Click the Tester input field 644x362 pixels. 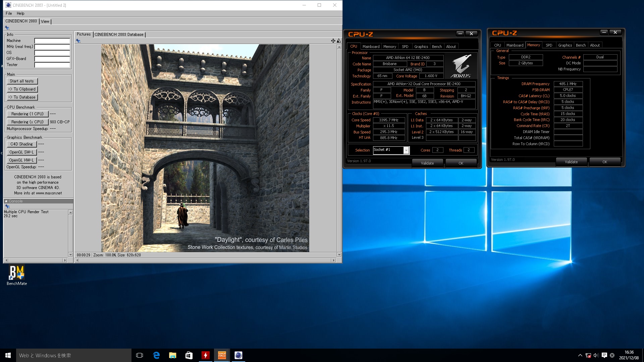click(x=52, y=65)
